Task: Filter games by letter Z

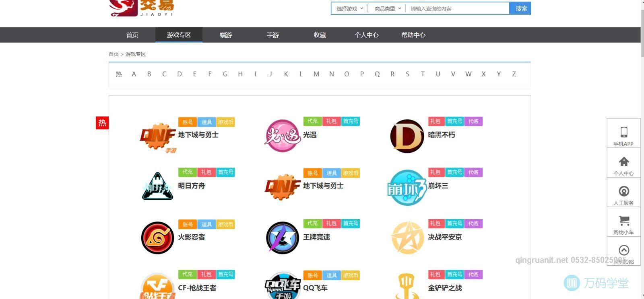Action: [514, 74]
